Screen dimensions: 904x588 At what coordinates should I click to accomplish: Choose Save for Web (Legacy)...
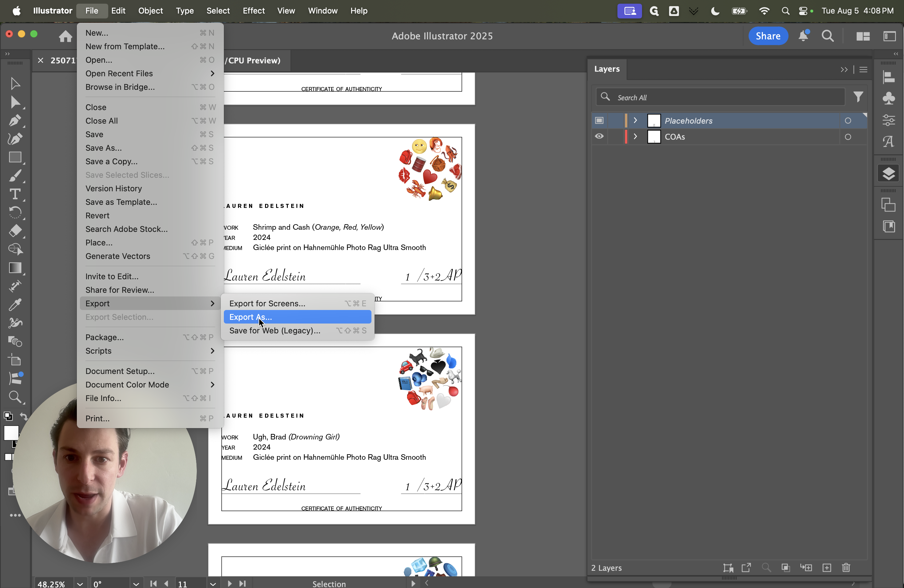297,331
